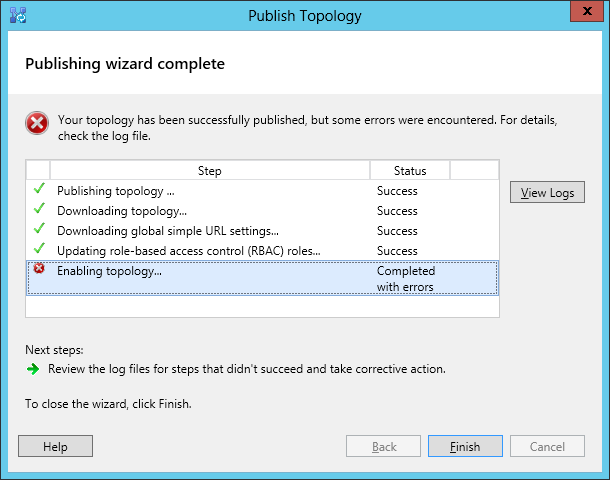Click the green checkmark beside Downloading topology
This screenshot has height=480, width=610.
tap(39, 209)
